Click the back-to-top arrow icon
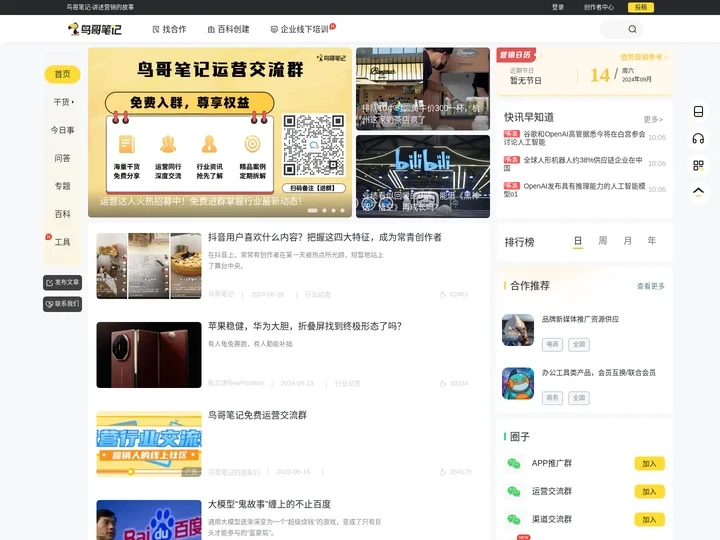720x540 pixels. pyautogui.click(x=698, y=192)
